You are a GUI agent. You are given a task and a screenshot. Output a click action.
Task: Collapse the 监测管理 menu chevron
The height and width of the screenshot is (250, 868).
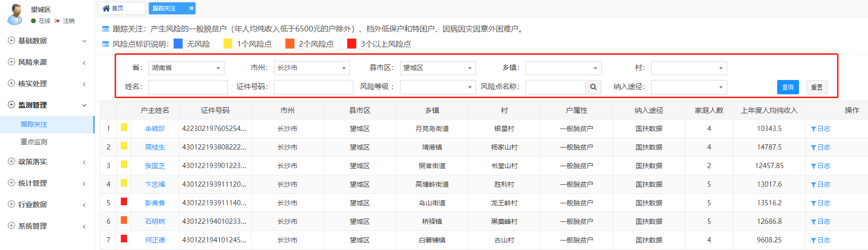pos(84,105)
